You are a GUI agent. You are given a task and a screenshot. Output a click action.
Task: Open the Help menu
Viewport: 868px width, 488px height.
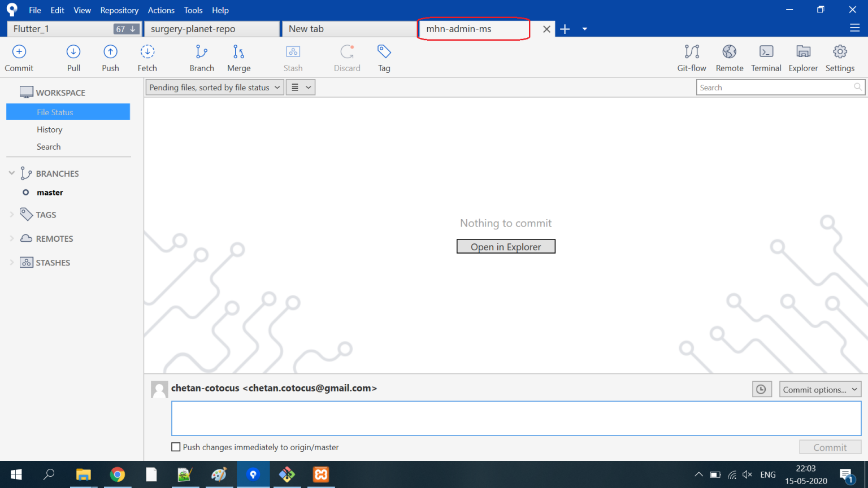coord(220,10)
